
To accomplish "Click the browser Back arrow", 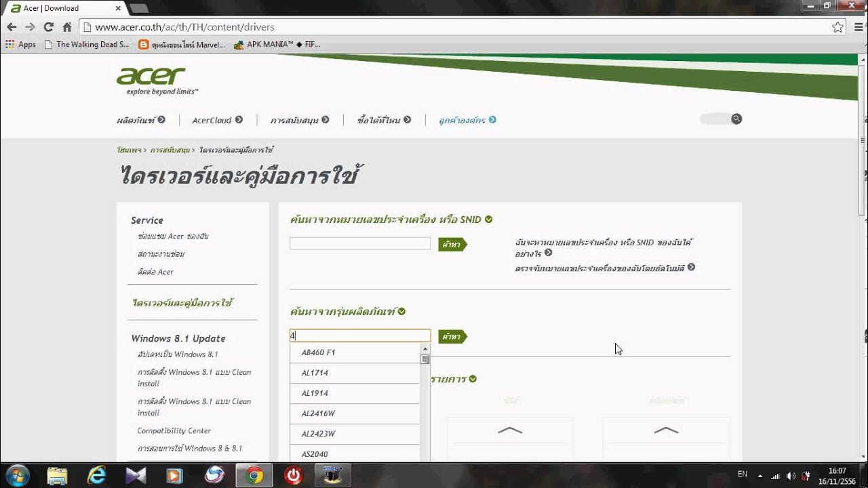I will pyautogui.click(x=12, y=27).
